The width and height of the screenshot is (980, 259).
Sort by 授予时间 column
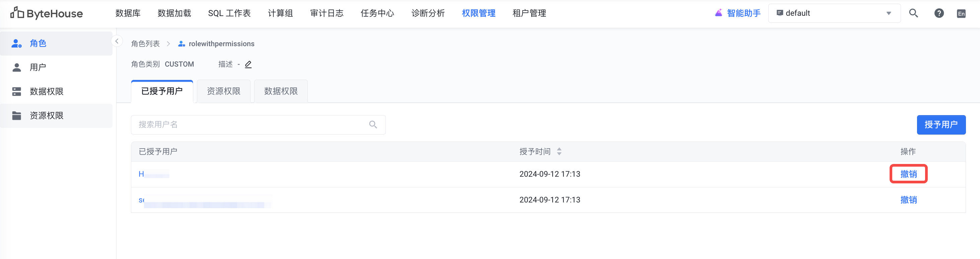coord(559,152)
